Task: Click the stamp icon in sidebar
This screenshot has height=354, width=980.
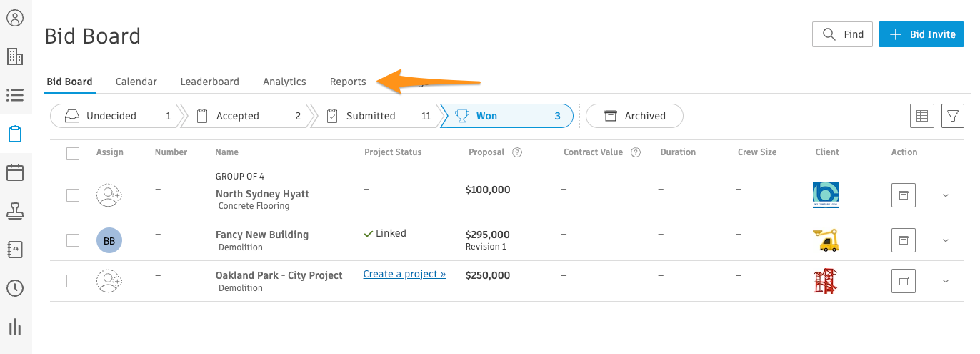Action: tap(15, 211)
